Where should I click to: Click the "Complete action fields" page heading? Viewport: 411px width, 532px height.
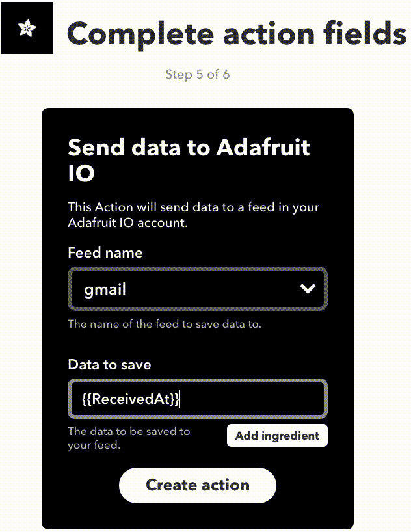point(237,34)
